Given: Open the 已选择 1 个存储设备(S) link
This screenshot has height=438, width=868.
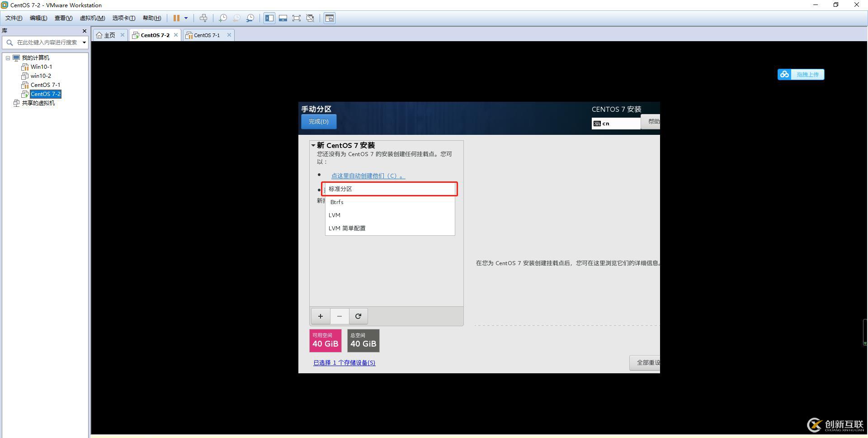Looking at the screenshot, I should (x=344, y=363).
